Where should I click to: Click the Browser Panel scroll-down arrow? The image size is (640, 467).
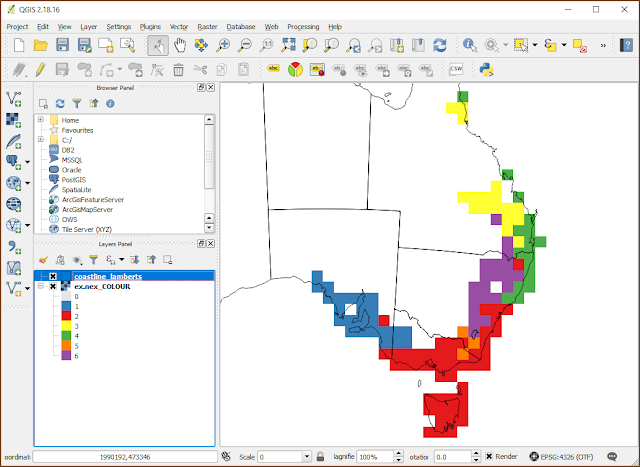[209, 227]
